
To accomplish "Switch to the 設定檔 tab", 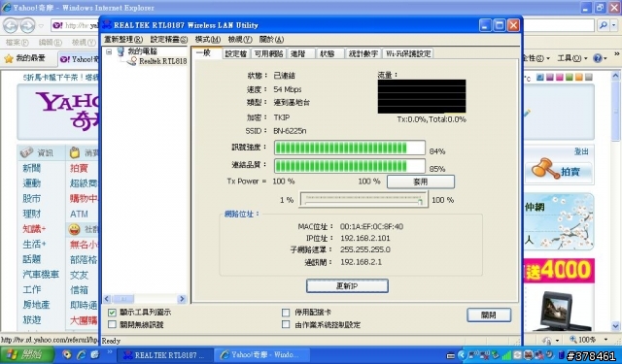I will pyautogui.click(x=236, y=53).
